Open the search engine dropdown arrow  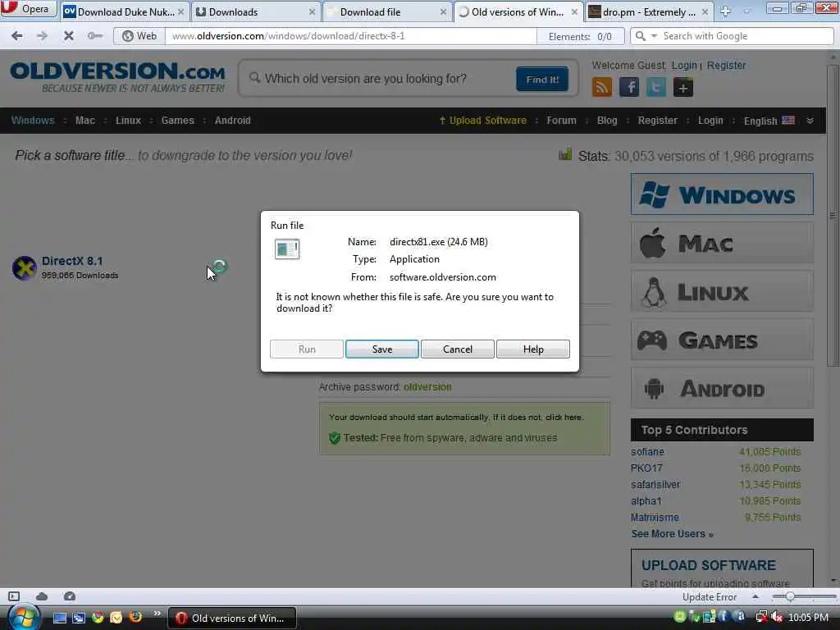(x=654, y=36)
